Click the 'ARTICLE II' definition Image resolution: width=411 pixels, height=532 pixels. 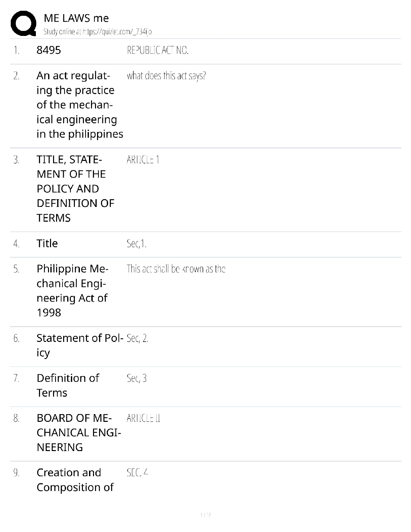point(143,418)
